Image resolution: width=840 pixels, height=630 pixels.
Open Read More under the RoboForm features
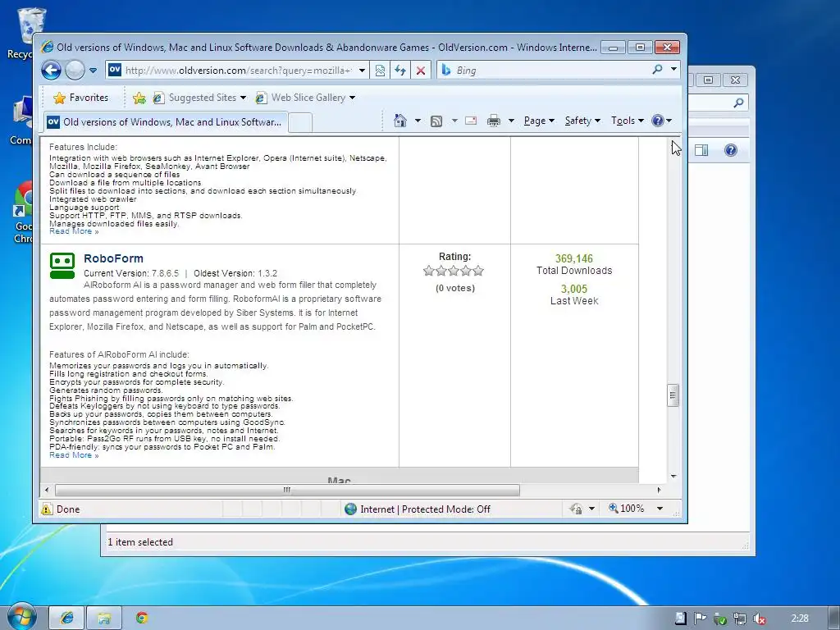click(74, 455)
